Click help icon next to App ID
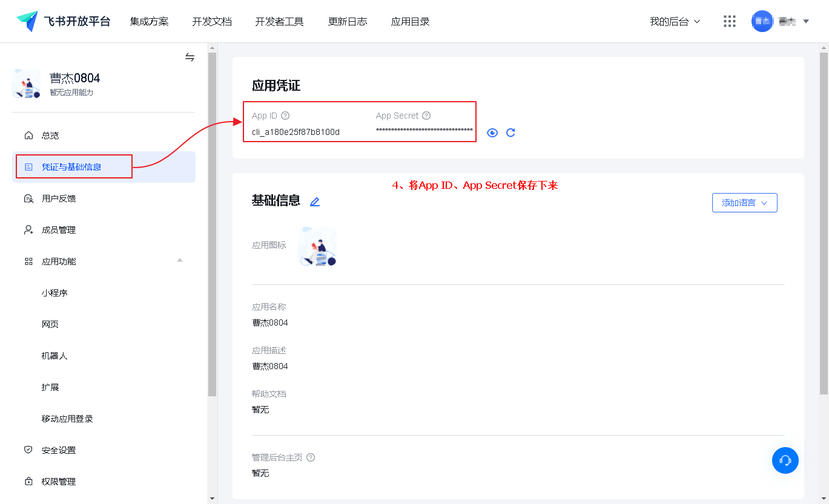Screen dimensions: 829x504 (285, 116)
